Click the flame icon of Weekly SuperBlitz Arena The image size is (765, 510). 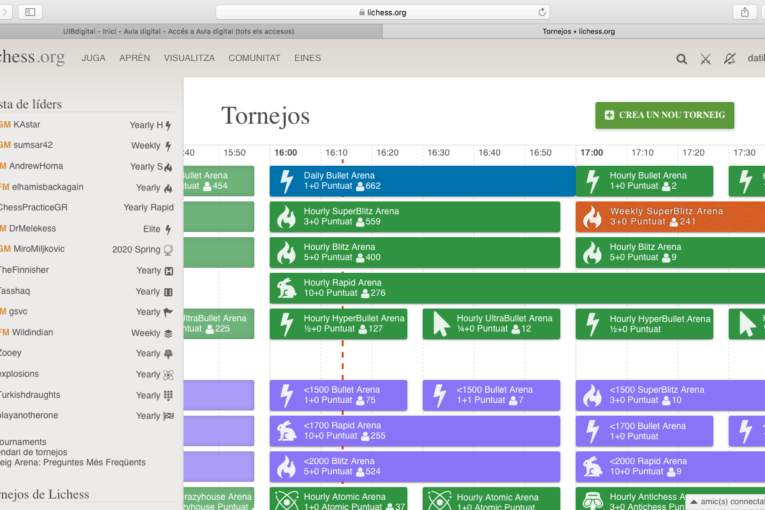(592, 217)
